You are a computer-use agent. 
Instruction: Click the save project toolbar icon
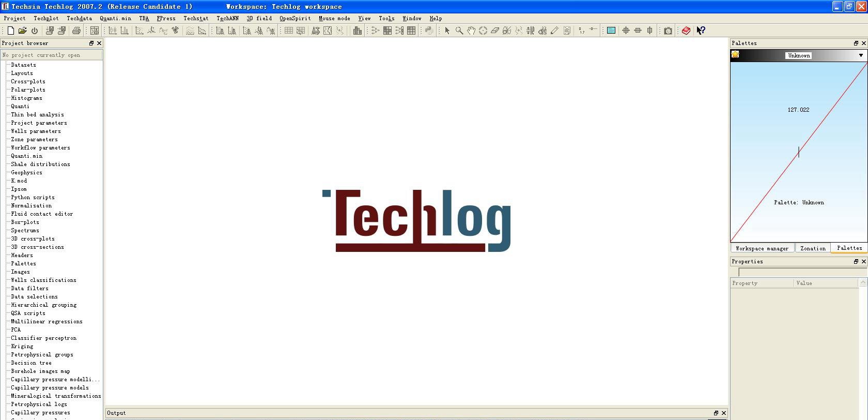(x=50, y=31)
